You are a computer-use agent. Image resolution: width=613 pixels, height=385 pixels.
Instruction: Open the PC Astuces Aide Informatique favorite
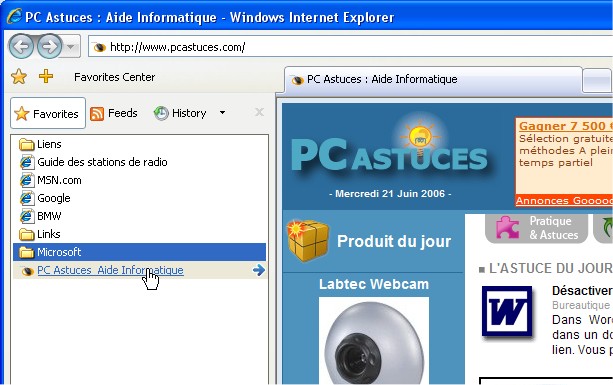[110, 270]
